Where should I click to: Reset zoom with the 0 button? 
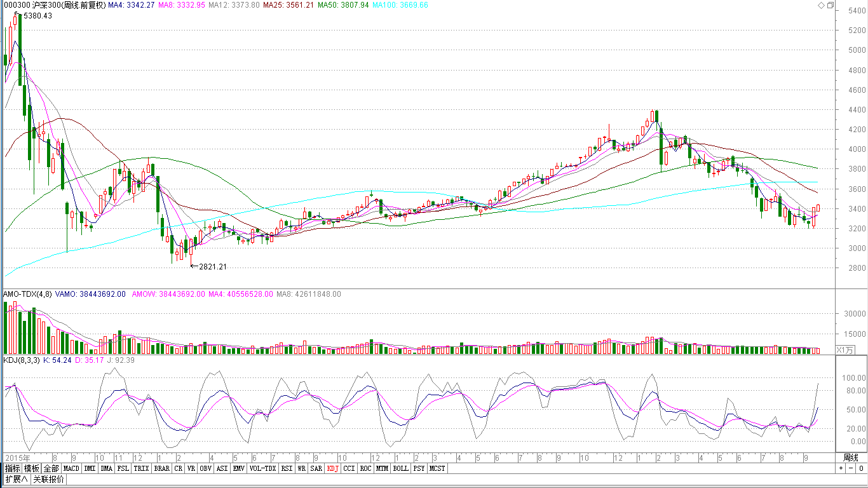[x=860, y=468]
